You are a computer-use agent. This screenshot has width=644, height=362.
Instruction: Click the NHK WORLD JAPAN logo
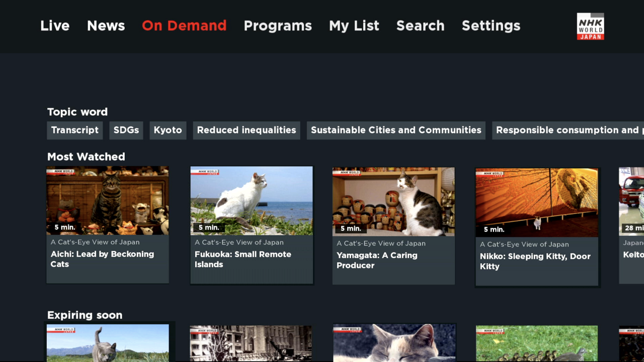(x=590, y=26)
